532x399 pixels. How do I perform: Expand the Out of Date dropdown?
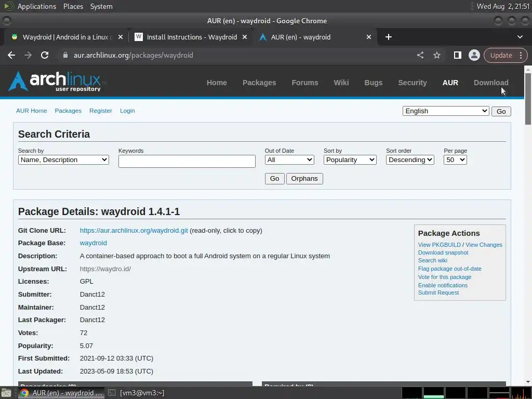289,160
